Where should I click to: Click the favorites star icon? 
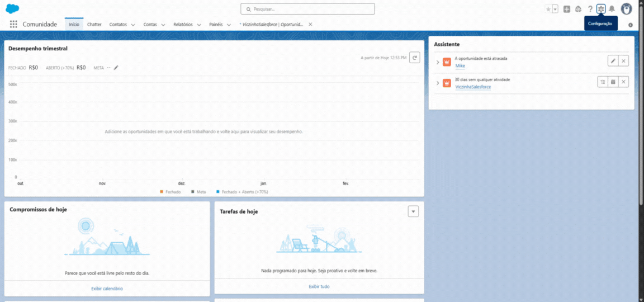(548, 9)
